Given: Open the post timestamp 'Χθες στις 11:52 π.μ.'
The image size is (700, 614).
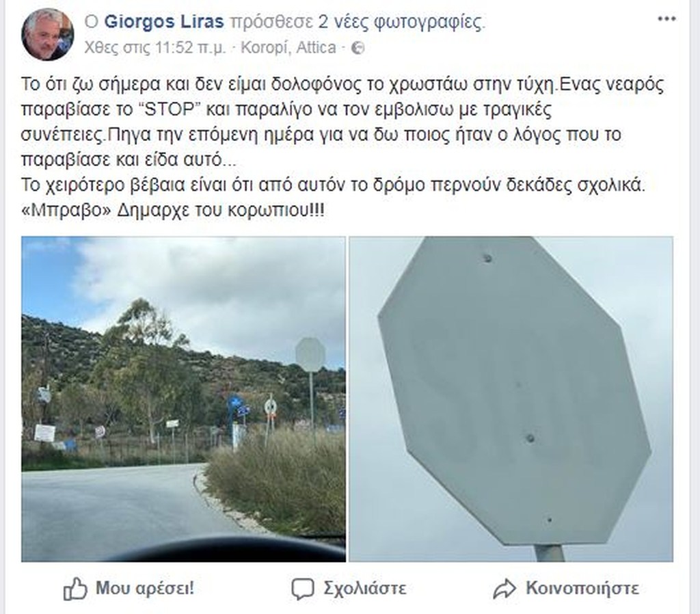Looking at the screenshot, I should pyautogui.click(x=155, y=47).
